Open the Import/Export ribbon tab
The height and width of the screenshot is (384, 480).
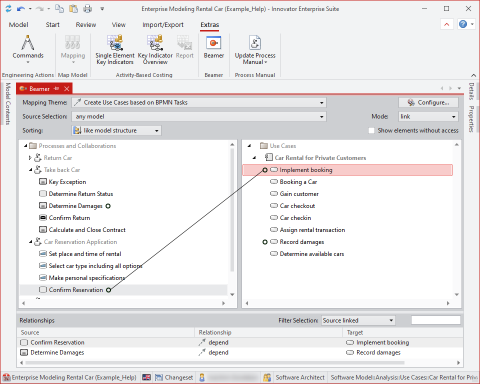pos(163,25)
